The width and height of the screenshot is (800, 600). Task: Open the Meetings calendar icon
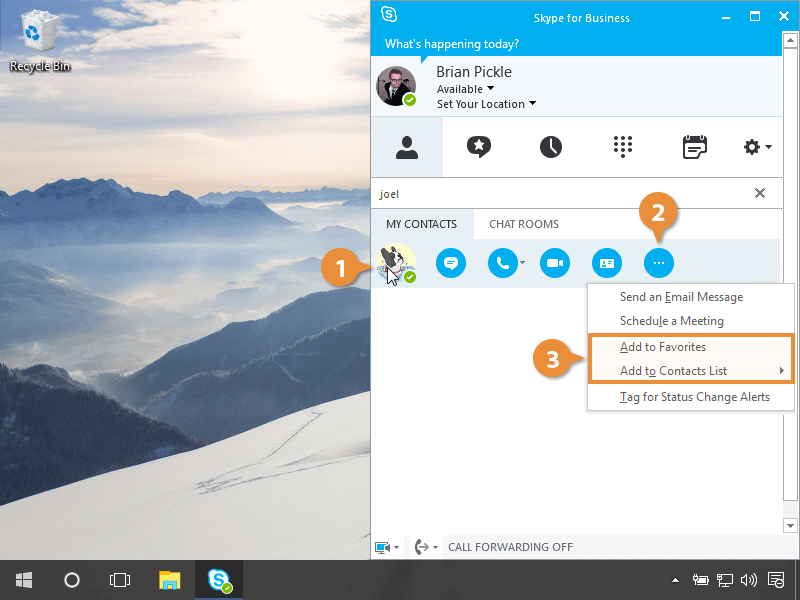pos(694,148)
